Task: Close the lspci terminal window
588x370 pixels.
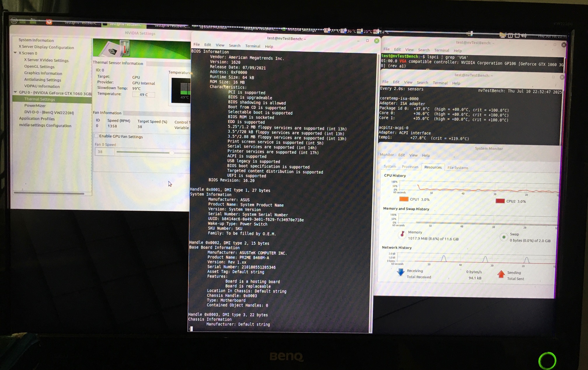Action: point(564,45)
